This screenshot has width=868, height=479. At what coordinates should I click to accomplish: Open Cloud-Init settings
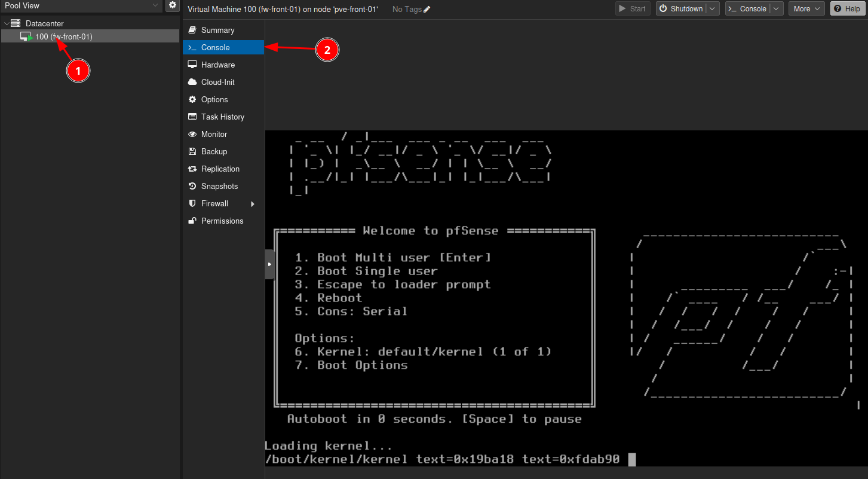[217, 82]
